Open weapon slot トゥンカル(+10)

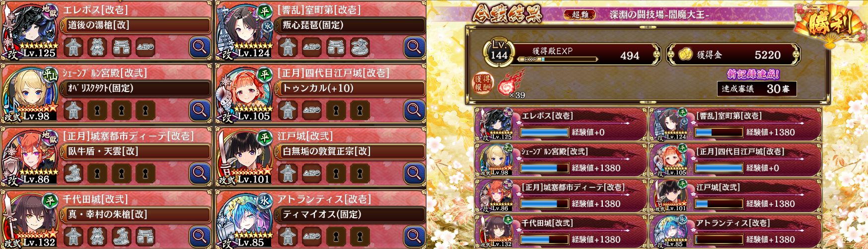tap(350, 88)
